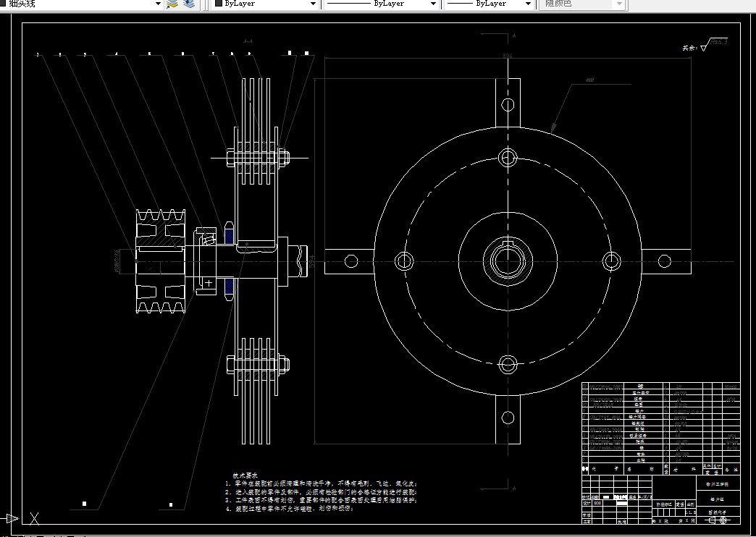Select technical requirement line starting with 4.
Image resolution: width=756 pixels, height=537 pixels.
289,509
